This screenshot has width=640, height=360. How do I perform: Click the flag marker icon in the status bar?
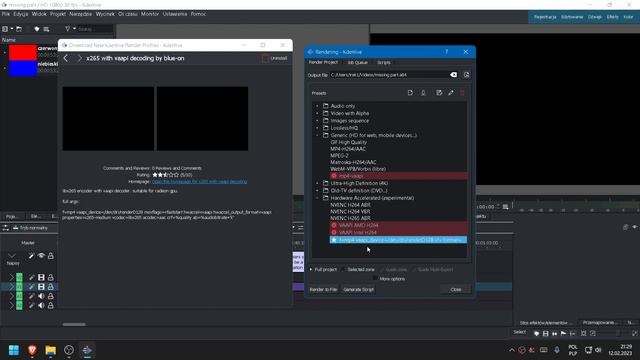(563, 333)
